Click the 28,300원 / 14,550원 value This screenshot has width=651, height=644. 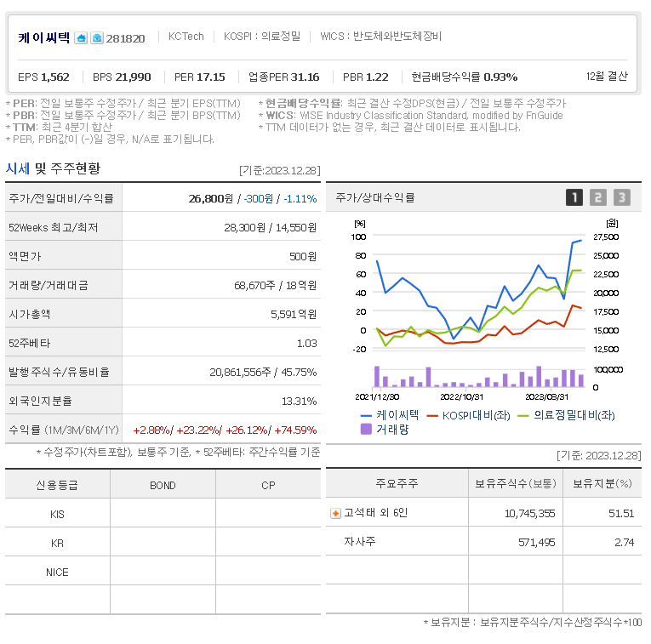pos(271,227)
